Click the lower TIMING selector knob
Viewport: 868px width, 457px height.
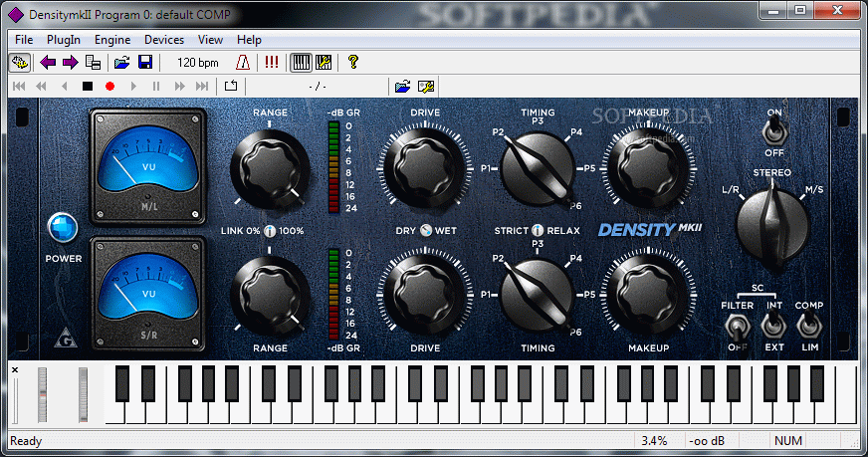click(x=538, y=295)
